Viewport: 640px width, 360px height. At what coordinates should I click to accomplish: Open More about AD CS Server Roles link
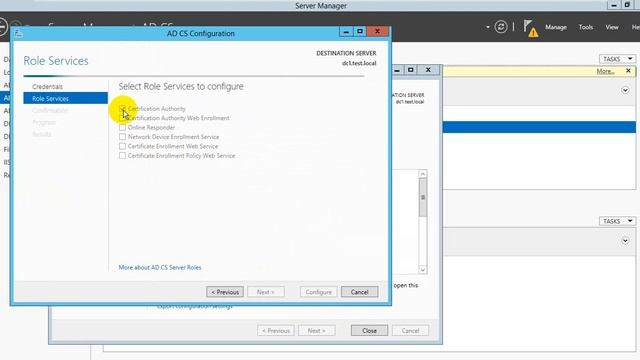coord(160,267)
